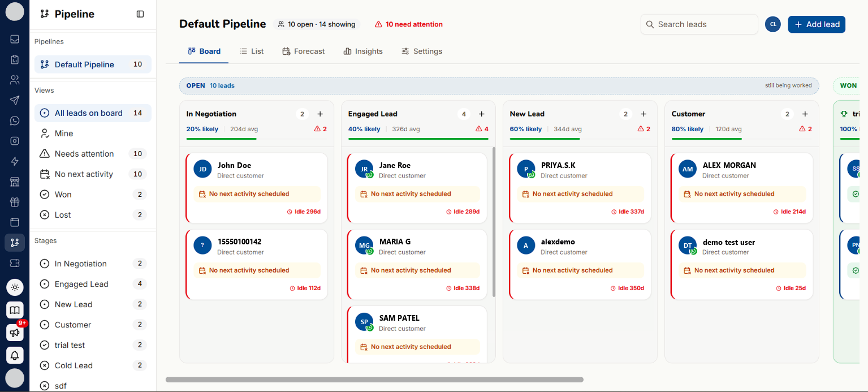This screenshot has height=392, width=868.
Task: Open the contacts people icon in left rail
Action: [15, 80]
